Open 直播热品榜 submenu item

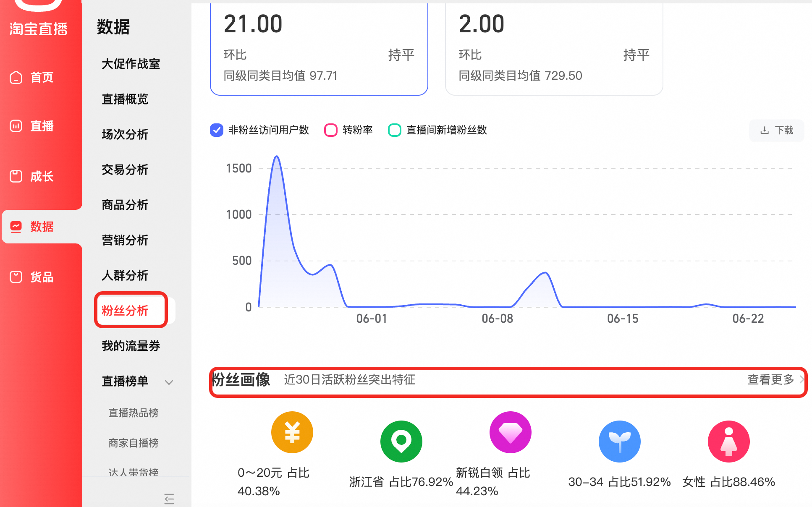(x=134, y=413)
